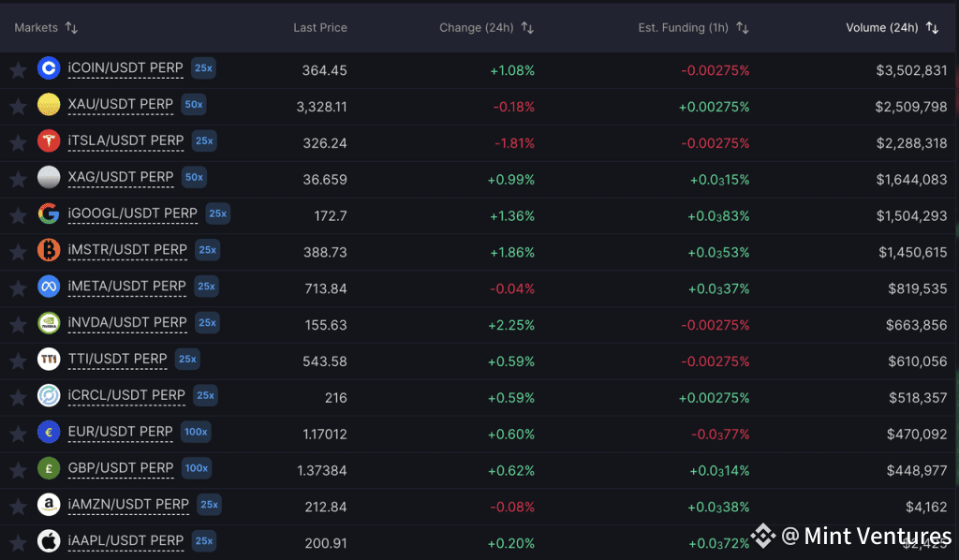Open iAAPL/USDT PERP market link
The height and width of the screenshot is (560, 959).
pos(126,541)
